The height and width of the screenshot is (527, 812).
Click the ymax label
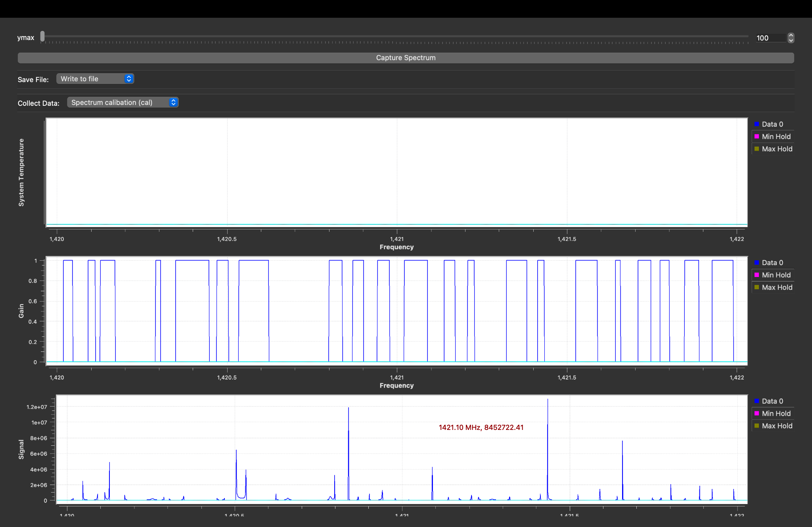tap(26, 38)
